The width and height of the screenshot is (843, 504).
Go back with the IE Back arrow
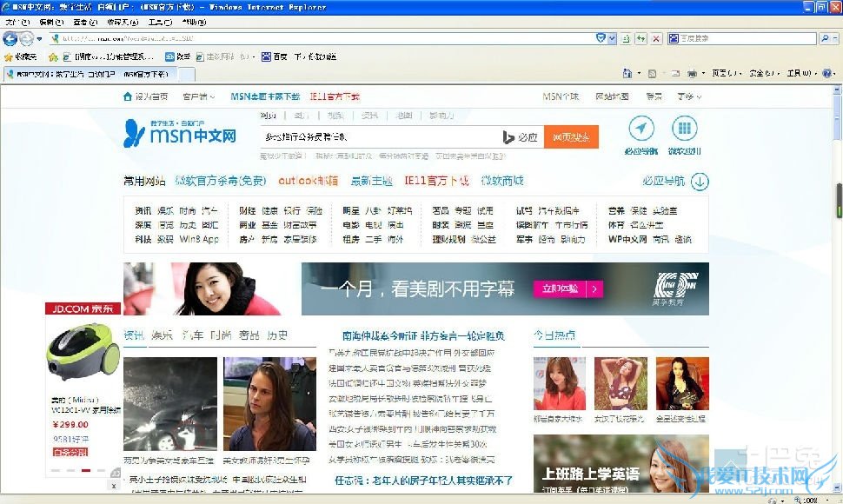tap(10, 39)
